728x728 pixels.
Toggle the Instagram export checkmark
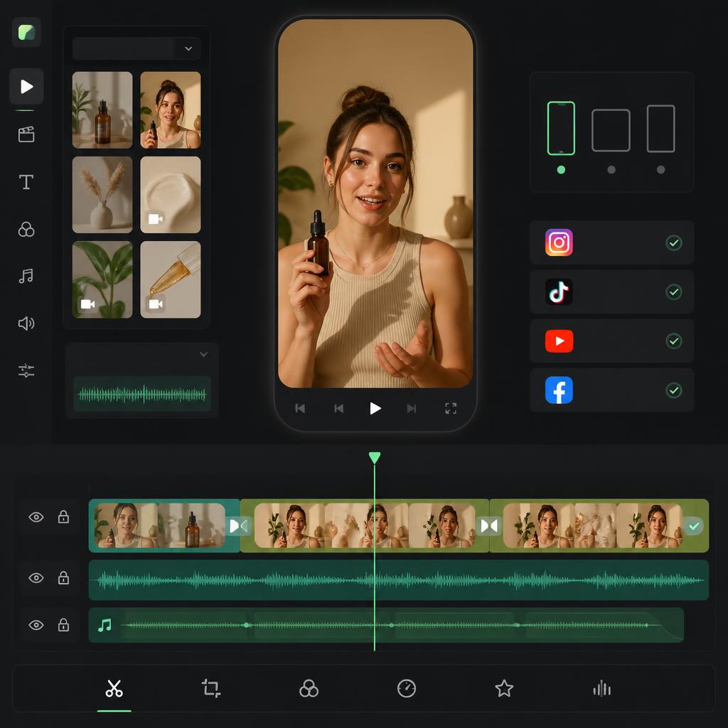(674, 242)
